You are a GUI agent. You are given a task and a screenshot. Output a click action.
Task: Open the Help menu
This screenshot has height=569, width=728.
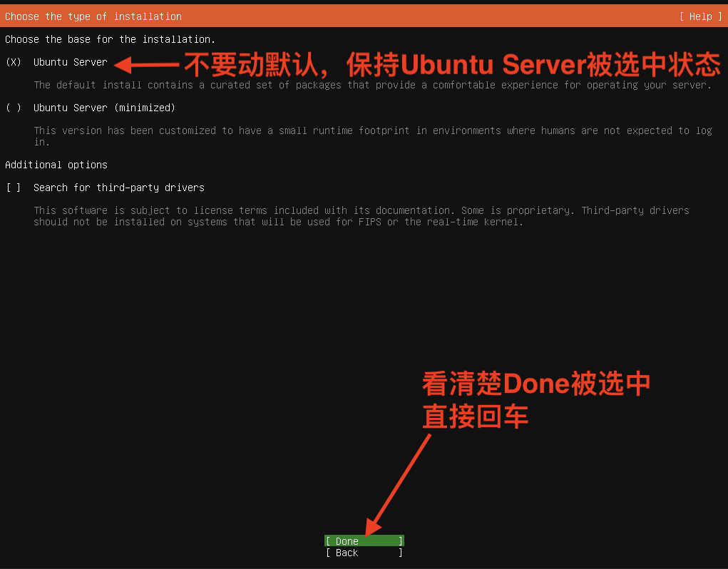click(x=701, y=16)
